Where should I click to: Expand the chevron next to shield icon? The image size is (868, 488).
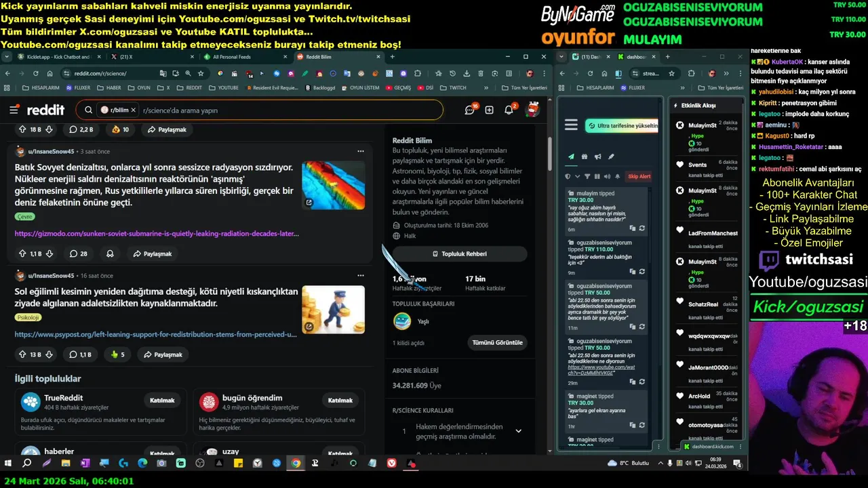tap(576, 176)
